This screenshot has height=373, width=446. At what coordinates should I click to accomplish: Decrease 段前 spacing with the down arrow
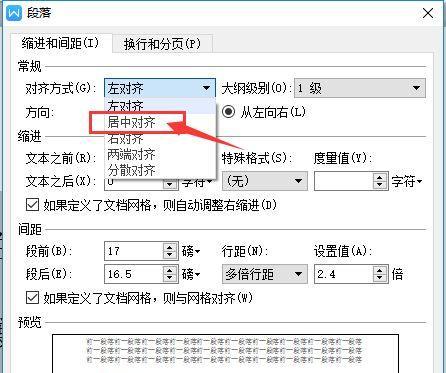coord(170,255)
